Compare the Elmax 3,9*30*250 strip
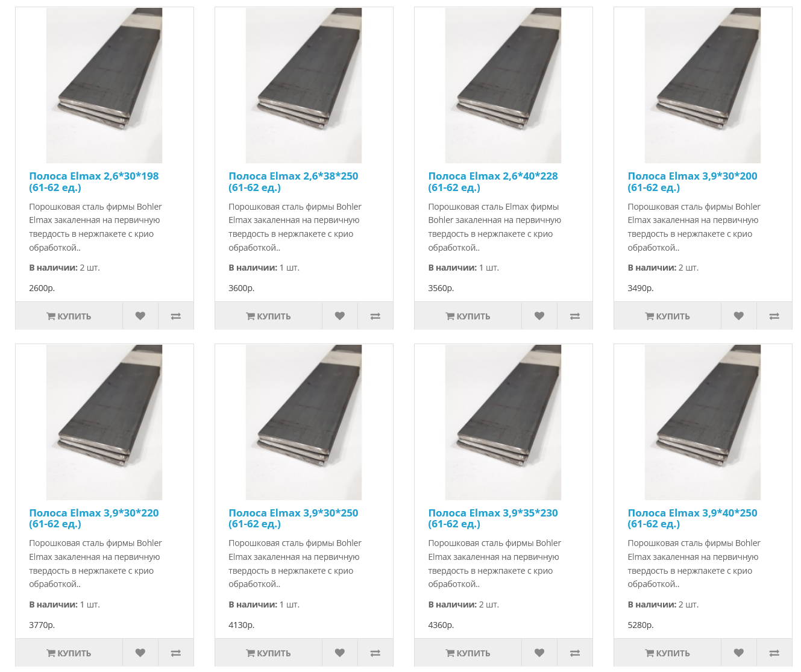 coord(375,653)
